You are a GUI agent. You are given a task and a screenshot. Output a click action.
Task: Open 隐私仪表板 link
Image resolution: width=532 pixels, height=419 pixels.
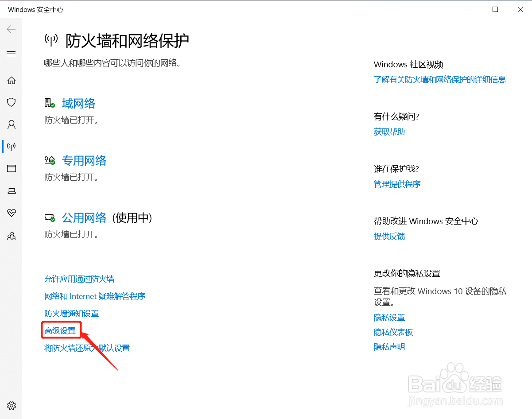point(393,332)
